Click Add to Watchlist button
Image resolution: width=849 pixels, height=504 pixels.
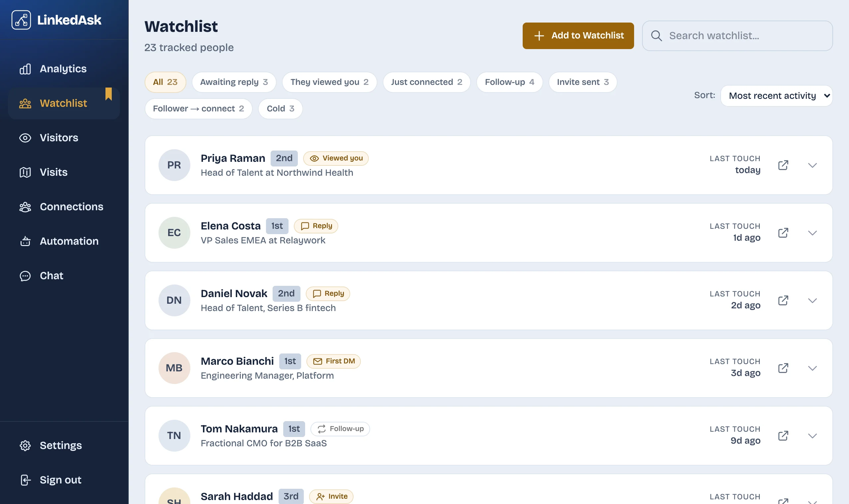click(x=578, y=36)
